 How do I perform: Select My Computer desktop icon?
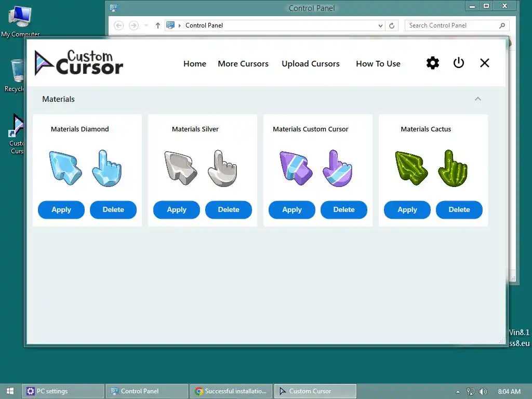coord(20,21)
